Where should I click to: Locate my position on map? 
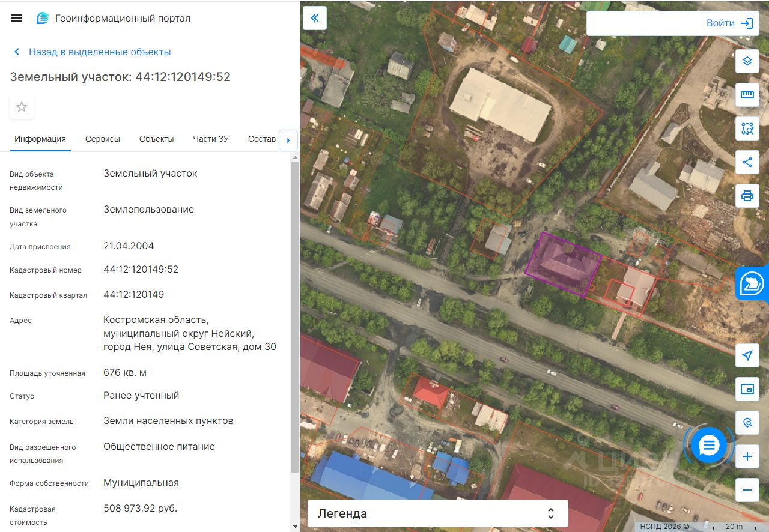[747, 355]
